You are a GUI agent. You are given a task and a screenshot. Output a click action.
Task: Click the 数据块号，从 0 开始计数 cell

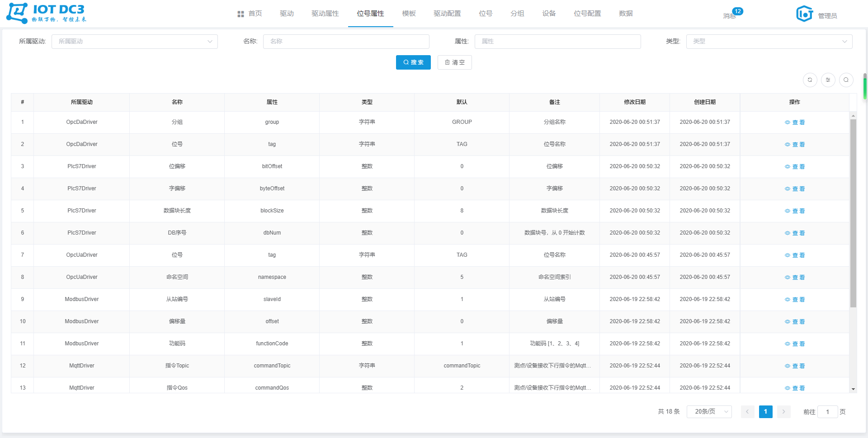pos(555,233)
